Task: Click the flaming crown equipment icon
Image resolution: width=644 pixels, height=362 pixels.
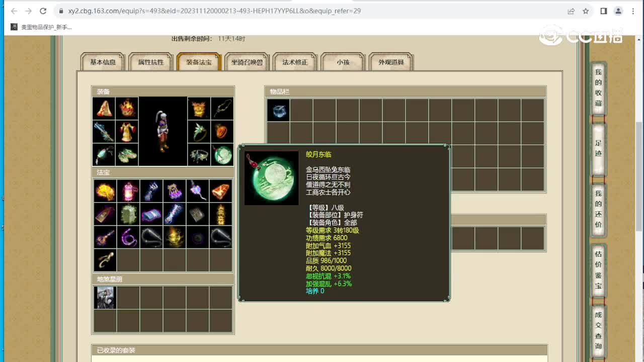Action: [x=127, y=109]
